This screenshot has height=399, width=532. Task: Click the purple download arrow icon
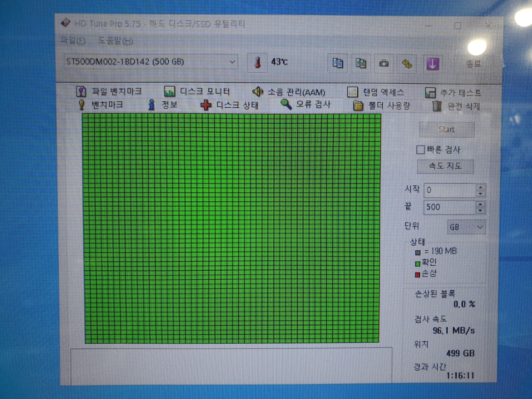[432, 64]
